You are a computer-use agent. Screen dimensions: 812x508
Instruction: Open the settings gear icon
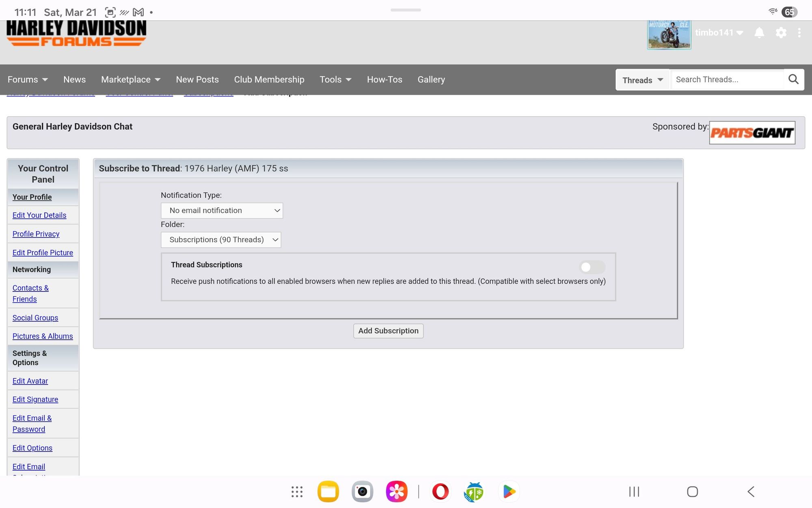[x=781, y=33]
